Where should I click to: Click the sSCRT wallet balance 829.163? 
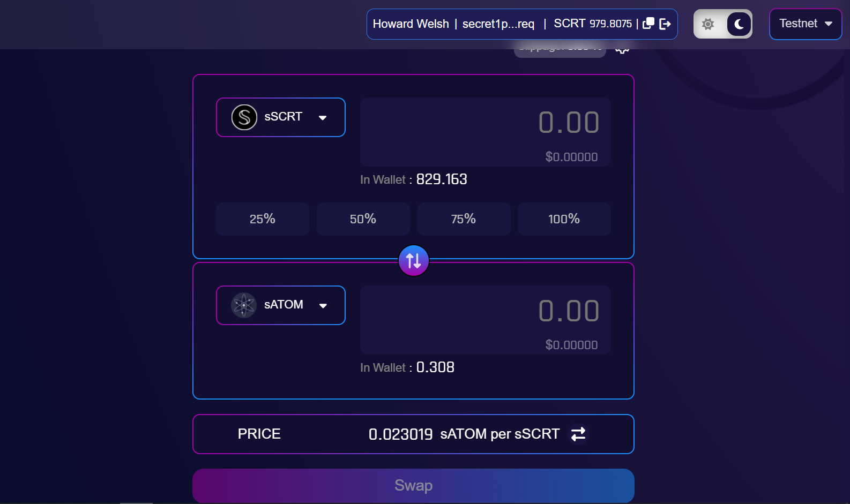pyautogui.click(x=442, y=179)
